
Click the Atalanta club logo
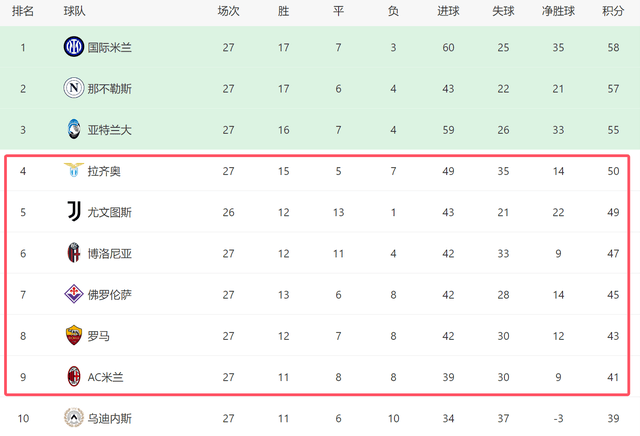click(73, 129)
